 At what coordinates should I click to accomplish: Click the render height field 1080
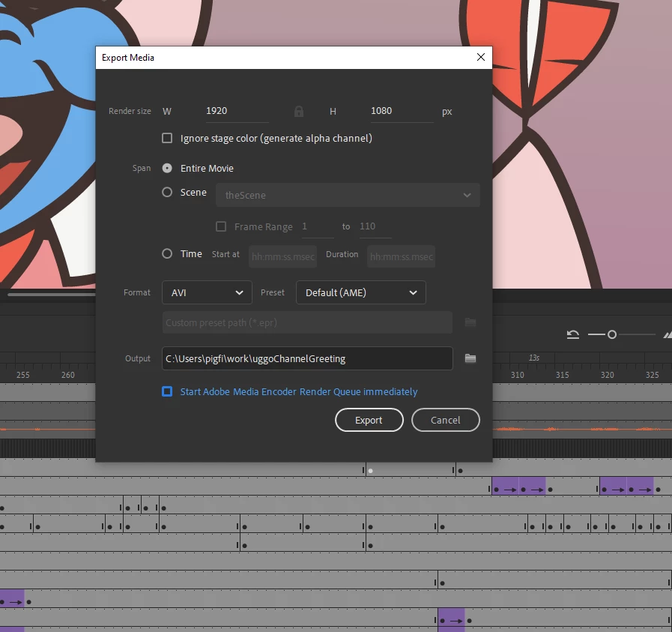tap(402, 111)
